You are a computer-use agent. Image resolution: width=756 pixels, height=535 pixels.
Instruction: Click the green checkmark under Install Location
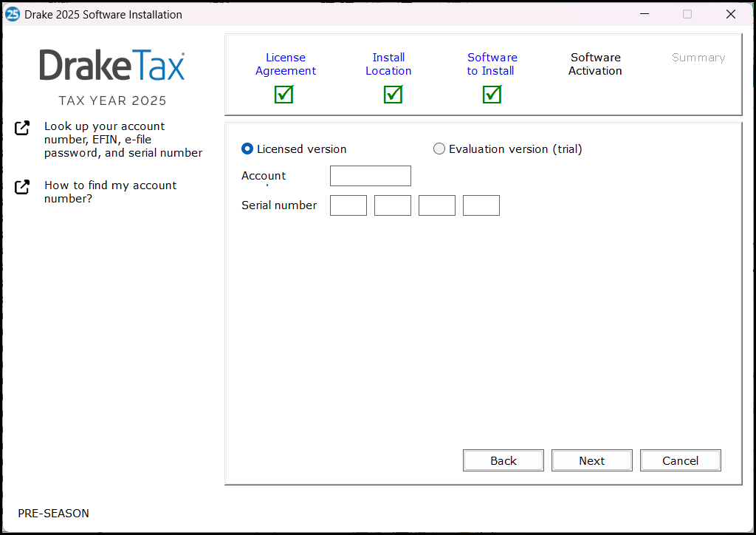[x=392, y=95]
